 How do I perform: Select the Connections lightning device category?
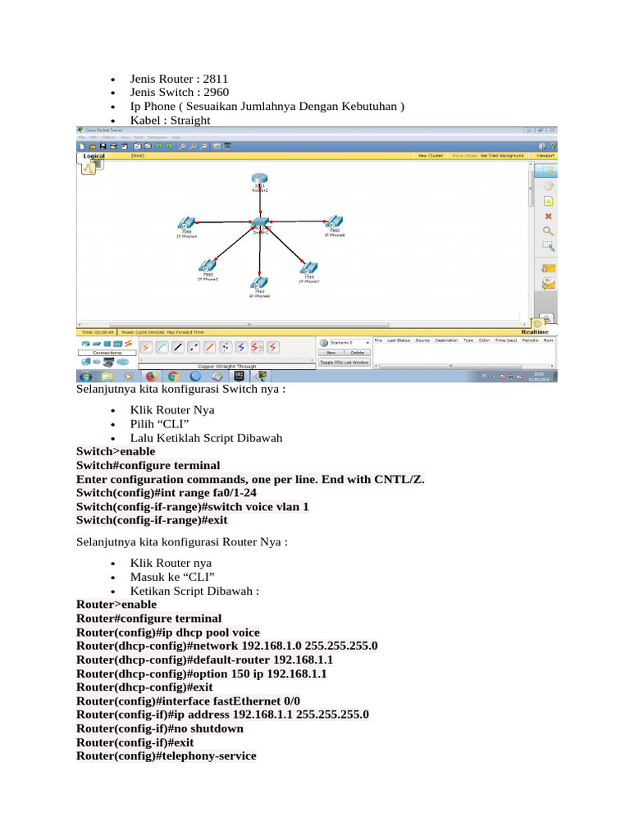129,344
